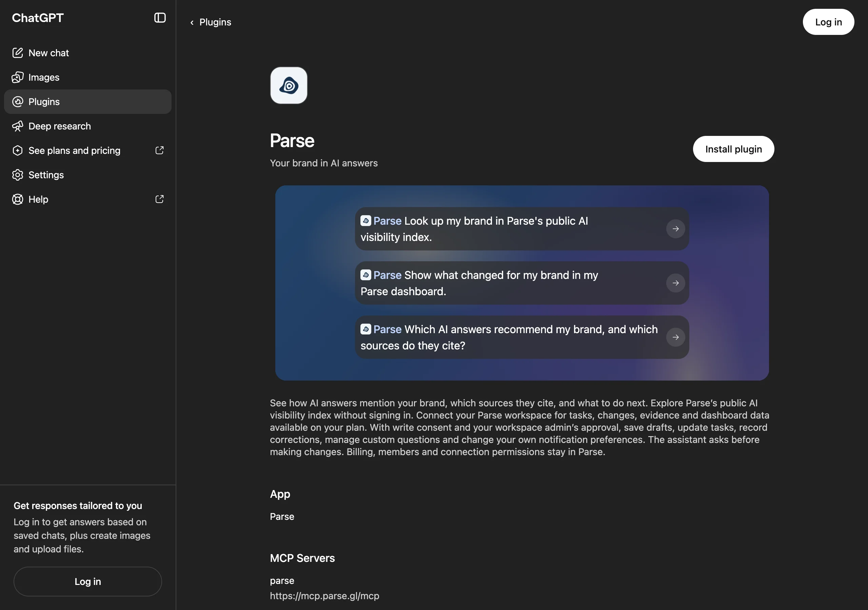Select 'Look up my brand' prompt text
The height and width of the screenshot is (610, 868).
(x=474, y=229)
